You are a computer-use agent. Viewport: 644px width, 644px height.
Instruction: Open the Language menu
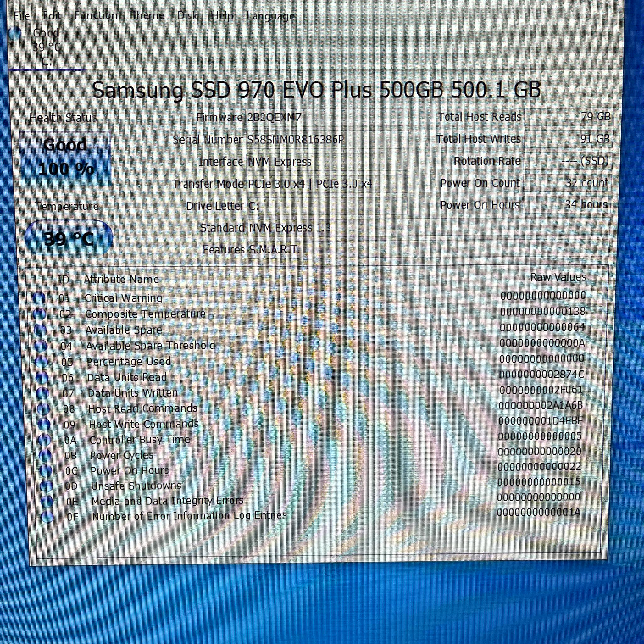pyautogui.click(x=271, y=16)
